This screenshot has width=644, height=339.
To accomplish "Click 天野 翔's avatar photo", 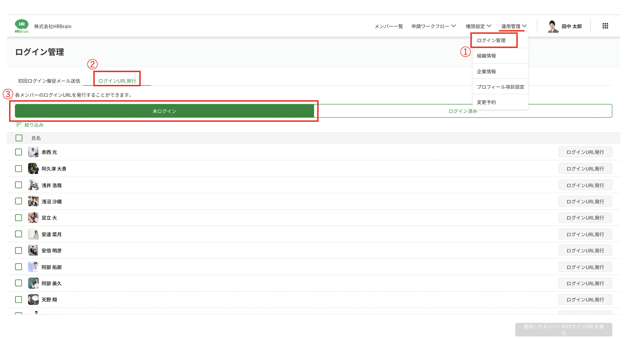I will [33, 300].
